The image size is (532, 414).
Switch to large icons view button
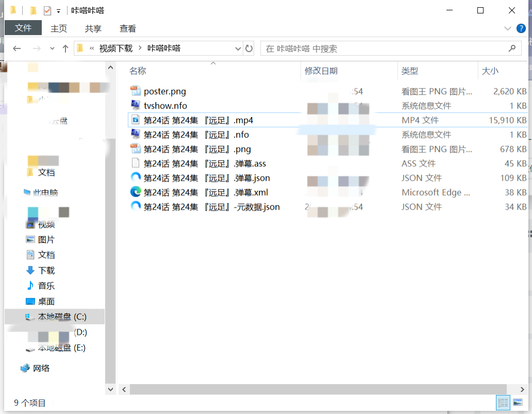518,403
